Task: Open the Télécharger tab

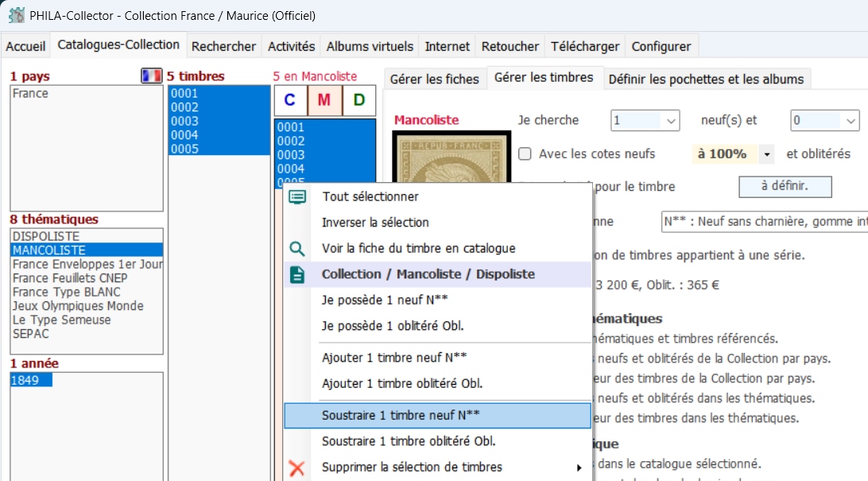Action: coord(585,46)
